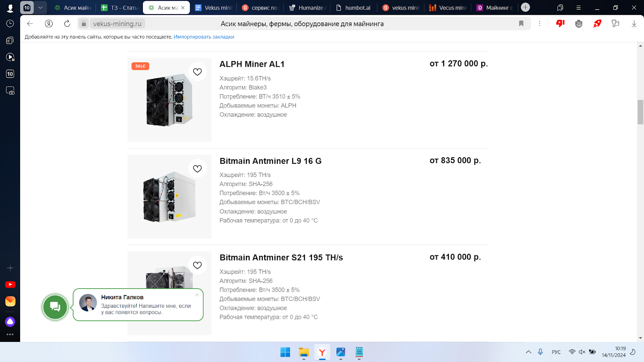The image size is (644, 362).
Task: Favorite the Bitmain Antminer L9 16 G
Action: pos(197,169)
